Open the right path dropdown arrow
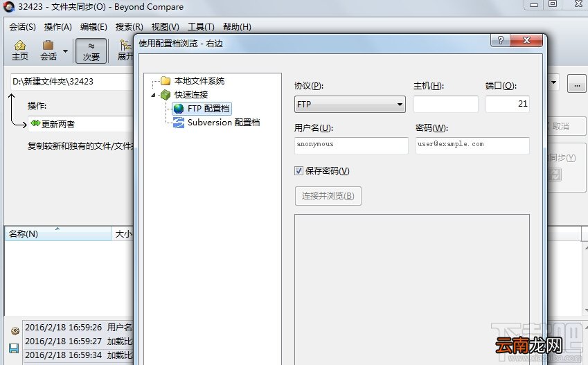588x365 pixels. (x=553, y=82)
